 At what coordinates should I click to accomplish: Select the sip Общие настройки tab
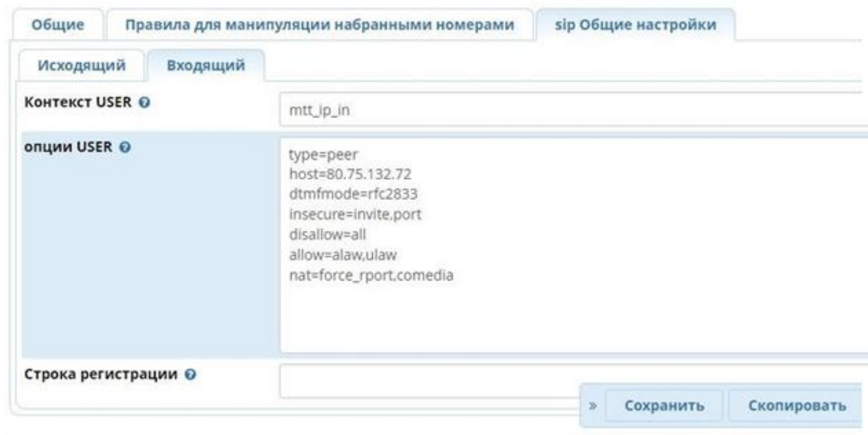point(636,25)
